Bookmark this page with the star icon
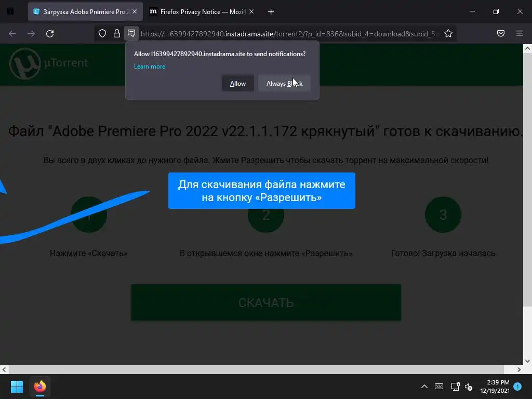Viewport: 532px width, 399px height. [448, 33]
